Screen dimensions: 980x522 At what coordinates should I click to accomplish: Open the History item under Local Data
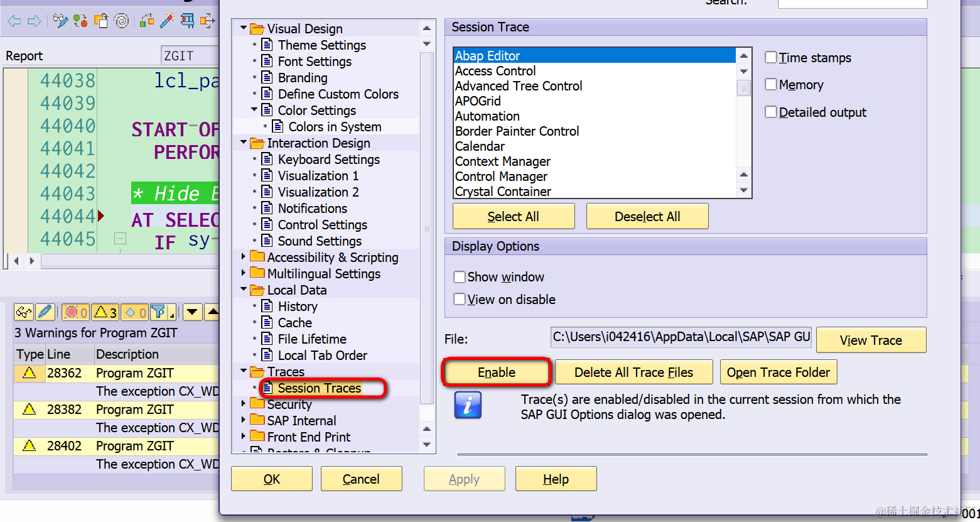[298, 307]
